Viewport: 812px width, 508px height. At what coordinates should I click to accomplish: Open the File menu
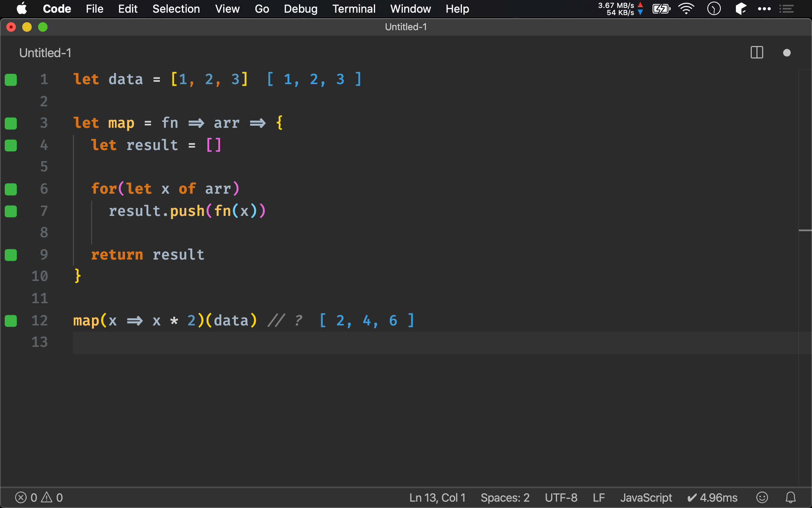[x=94, y=9]
